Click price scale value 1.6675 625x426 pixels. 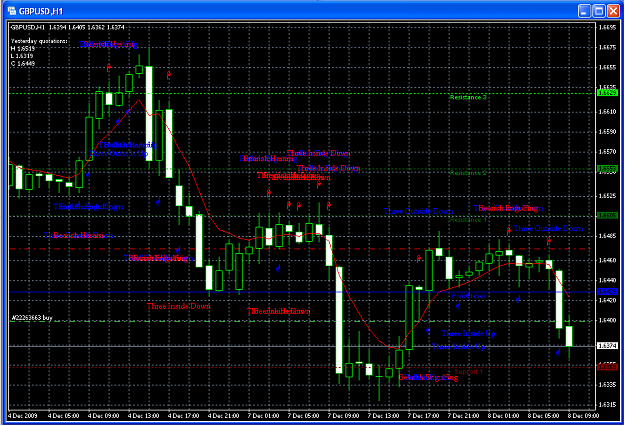pyautogui.click(x=607, y=47)
